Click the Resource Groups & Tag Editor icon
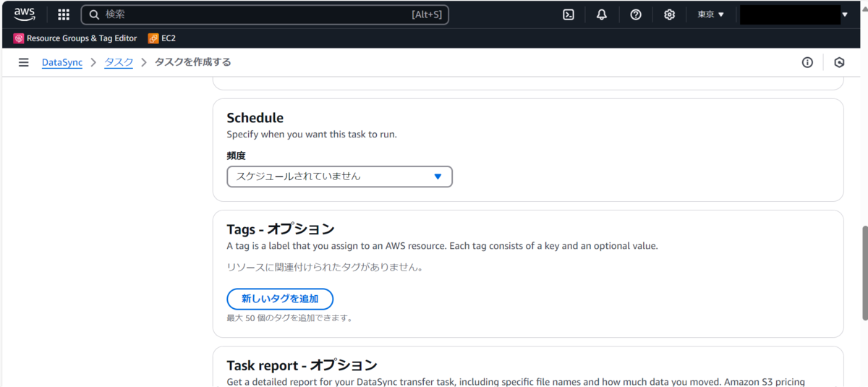 pyautogui.click(x=19, y=38)
